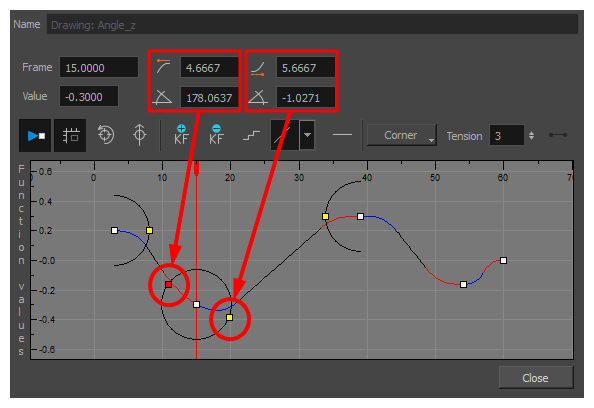Click the right handle angle field -1.0271

click(306, 98)
